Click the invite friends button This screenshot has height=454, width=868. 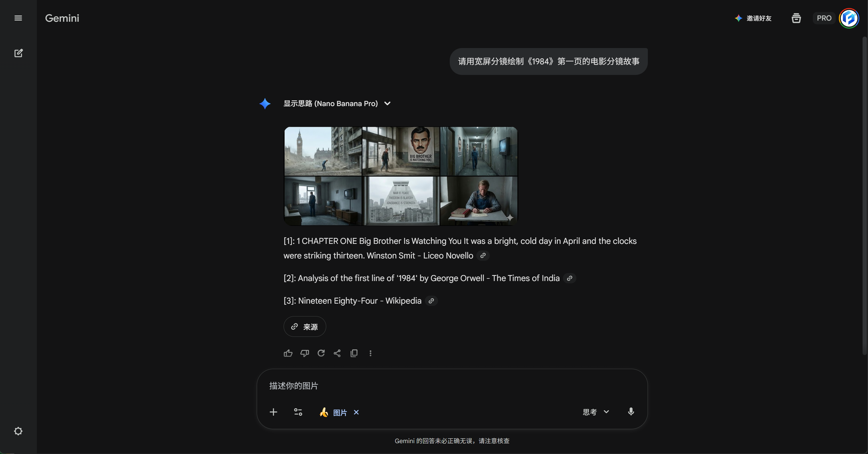[753, 18]
